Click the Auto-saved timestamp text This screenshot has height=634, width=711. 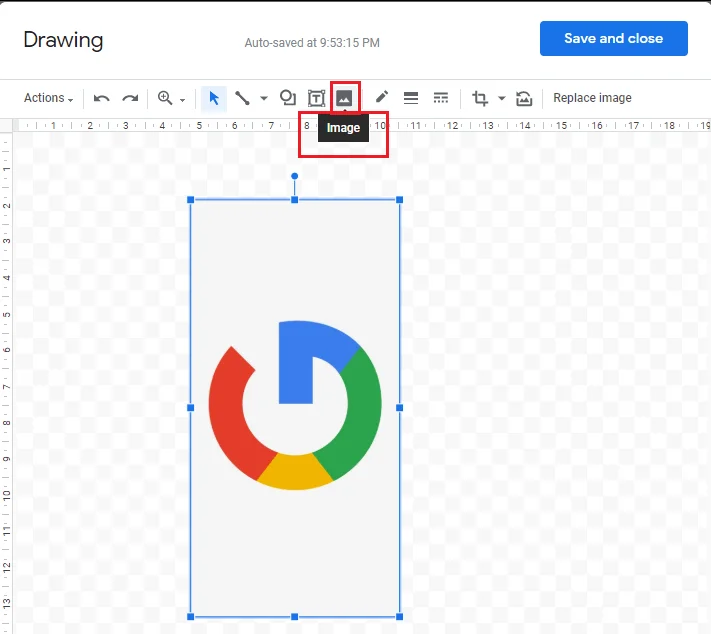click(x=312, y=43)
